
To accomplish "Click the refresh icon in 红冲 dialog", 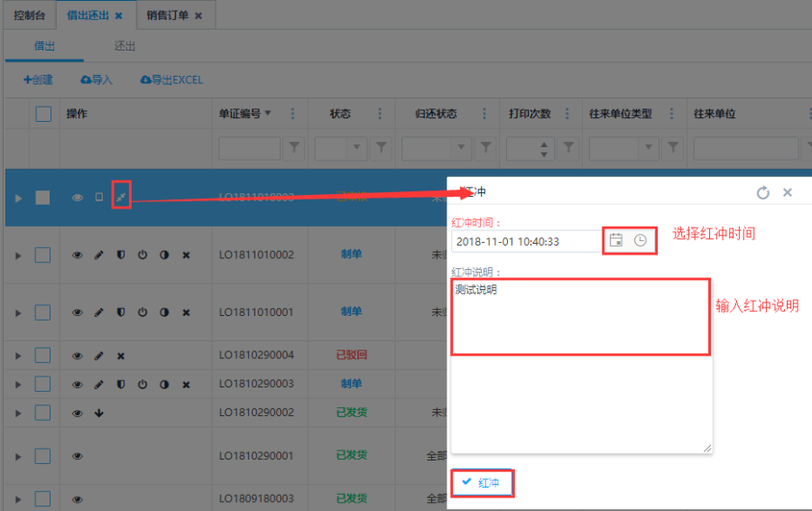I will pyautogui.click(x=762, y=192).
